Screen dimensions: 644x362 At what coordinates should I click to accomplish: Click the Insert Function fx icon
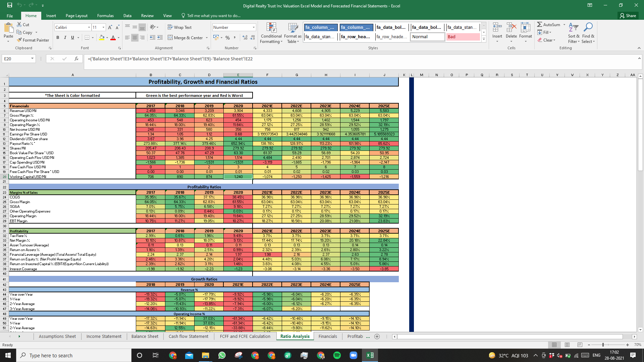click(x=76, y=59)
